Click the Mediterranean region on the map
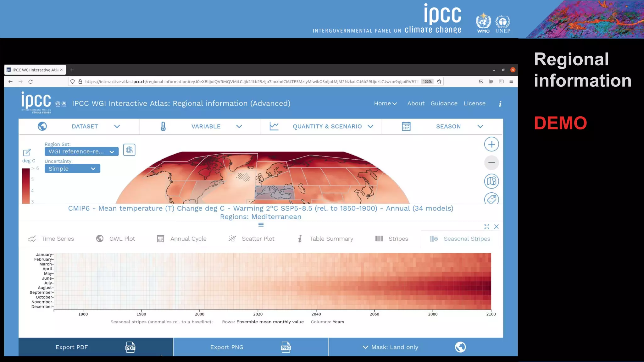The width and height of the screenshot is (644, 362). click(274, 192)
